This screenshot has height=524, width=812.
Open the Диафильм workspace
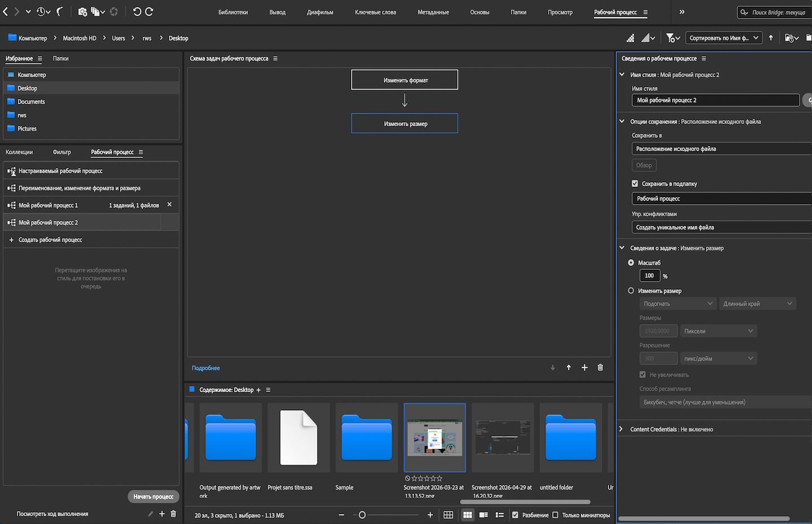coord(320,12)
